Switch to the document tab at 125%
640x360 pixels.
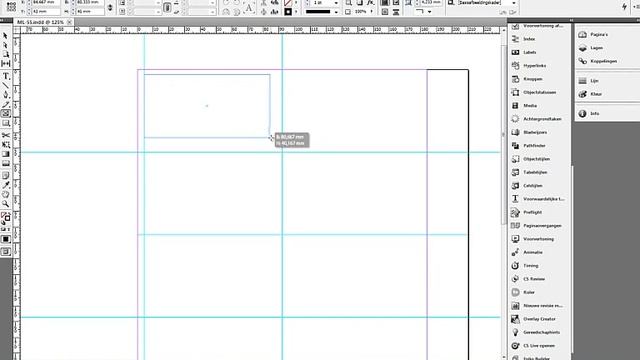pos(40,22)
